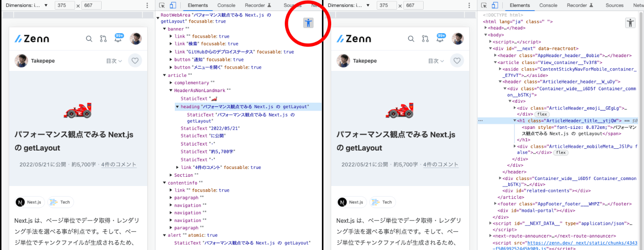Toggle the flex badge beside ArticleHeader_mobileMeta div
Screen dimensions: 644x250
click(560, 152)
